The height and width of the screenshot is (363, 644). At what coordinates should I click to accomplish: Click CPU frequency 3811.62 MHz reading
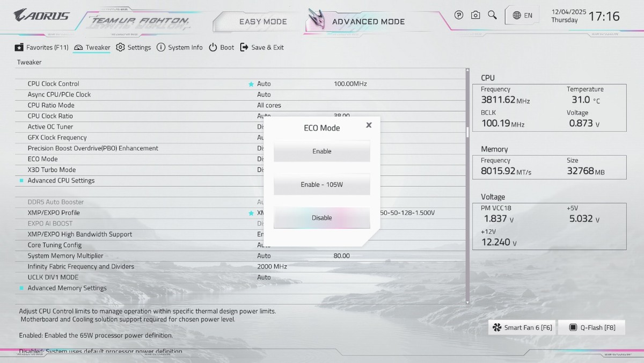click(506, 100)
